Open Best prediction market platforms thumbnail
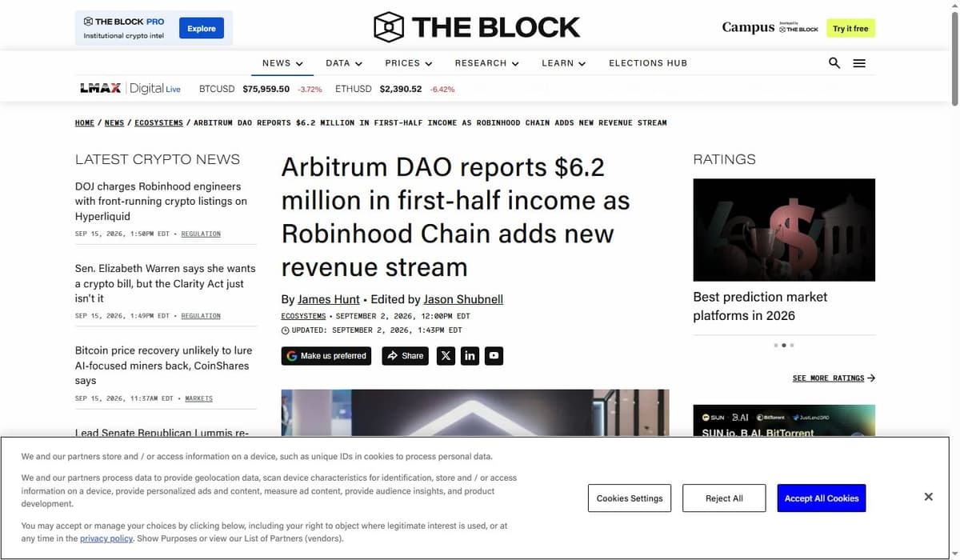 click(x=784, y=230)
